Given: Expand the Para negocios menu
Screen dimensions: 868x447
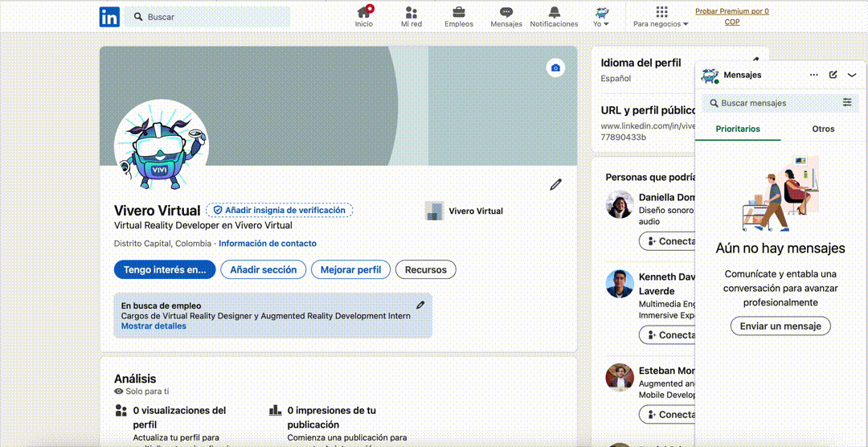Looking at the screenshot, I should point(661,17).
